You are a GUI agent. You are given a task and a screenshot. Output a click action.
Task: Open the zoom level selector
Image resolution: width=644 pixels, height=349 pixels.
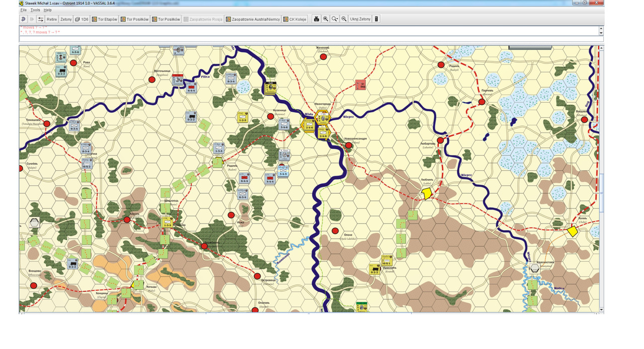pos(335,19)
